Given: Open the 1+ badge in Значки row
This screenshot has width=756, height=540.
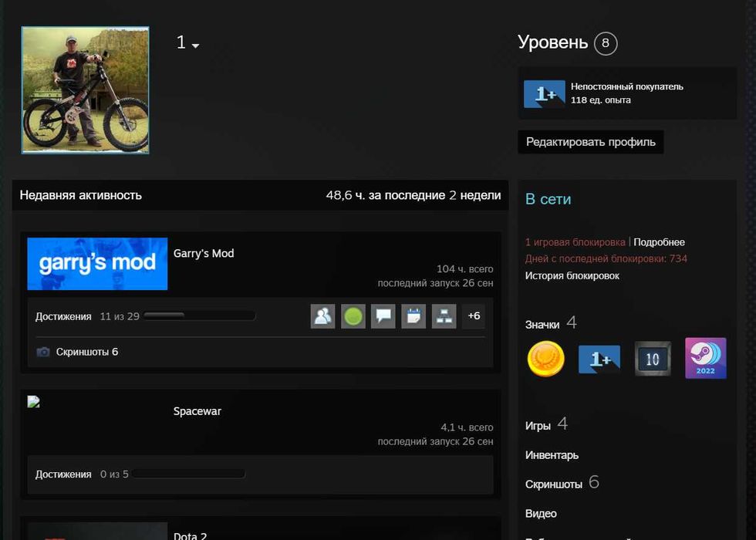Looking at the screenshot, I should 599,359.
